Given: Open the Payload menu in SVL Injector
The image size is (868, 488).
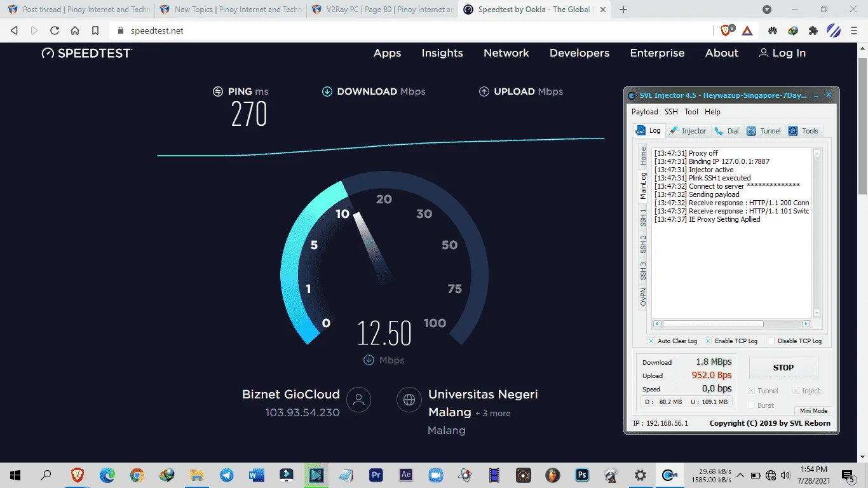Looking at the screenshot, I should (x=645, y=112).
